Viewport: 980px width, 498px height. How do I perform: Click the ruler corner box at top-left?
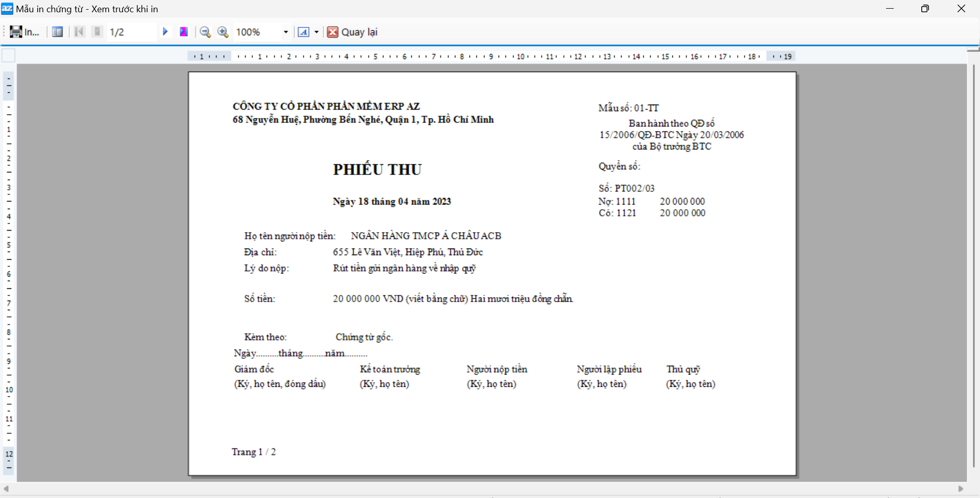coord(9,56)
